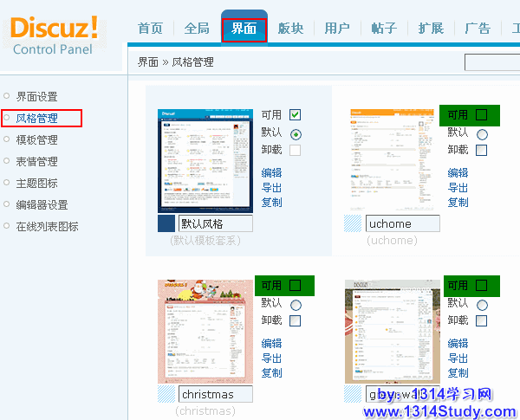Viewport: 520px width, 420px height.
Task: Go to 首页 tab
Action: pyautogui.click(x=150, y=28)
